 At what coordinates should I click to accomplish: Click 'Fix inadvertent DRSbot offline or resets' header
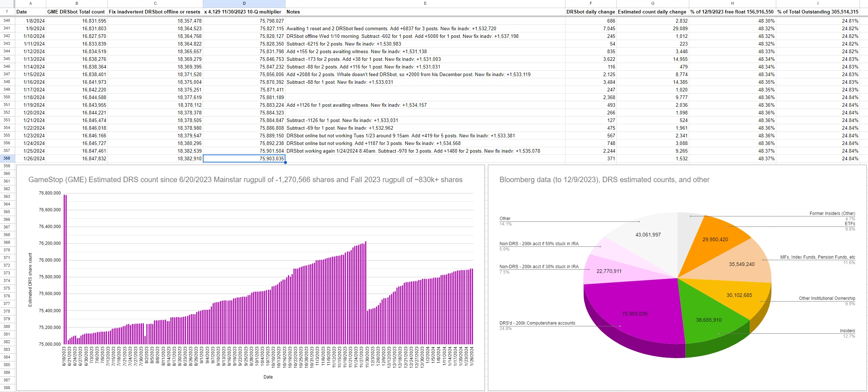click(155, 12)
